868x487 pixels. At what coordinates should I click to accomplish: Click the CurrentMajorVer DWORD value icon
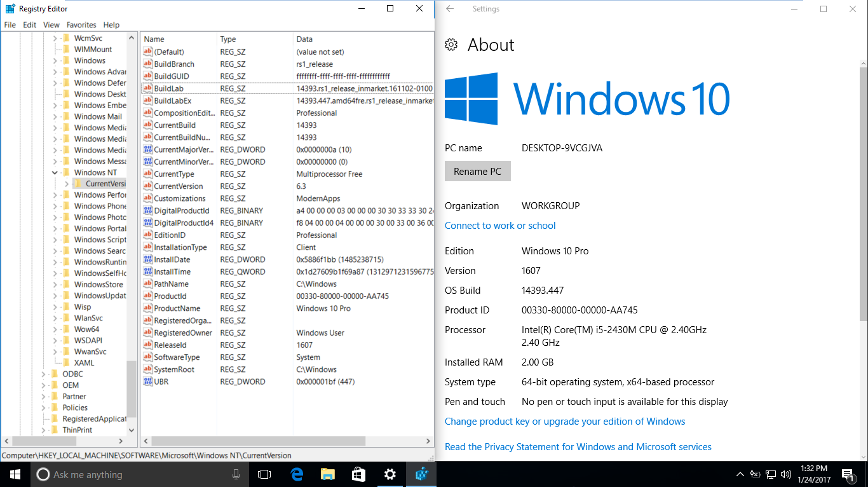point(147,149)
